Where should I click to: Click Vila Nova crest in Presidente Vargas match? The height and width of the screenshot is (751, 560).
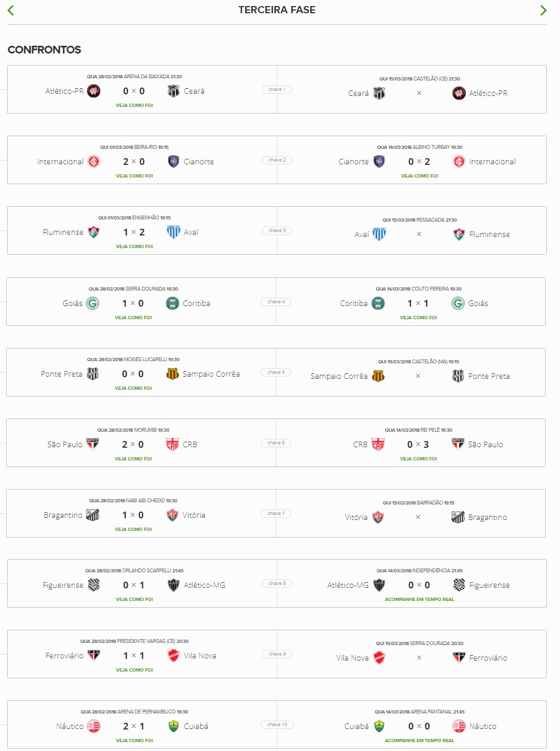(174, 656)
